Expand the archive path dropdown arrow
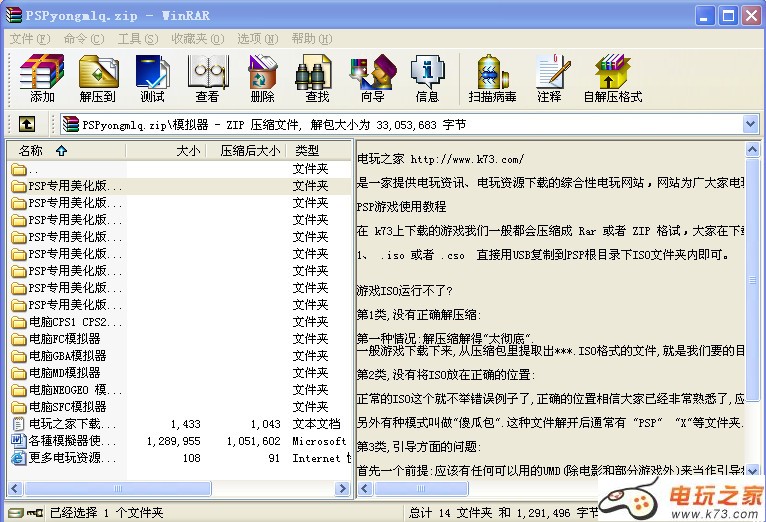This screenshot has height=522, width=766. (x=750, y=124)
